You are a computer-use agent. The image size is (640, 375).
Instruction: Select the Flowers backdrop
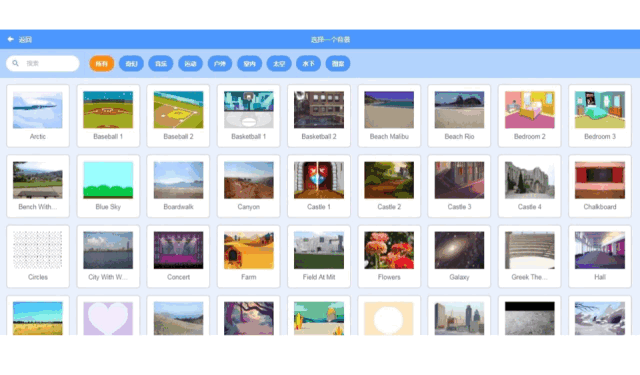pyautogui.click(x=389, y=256)
